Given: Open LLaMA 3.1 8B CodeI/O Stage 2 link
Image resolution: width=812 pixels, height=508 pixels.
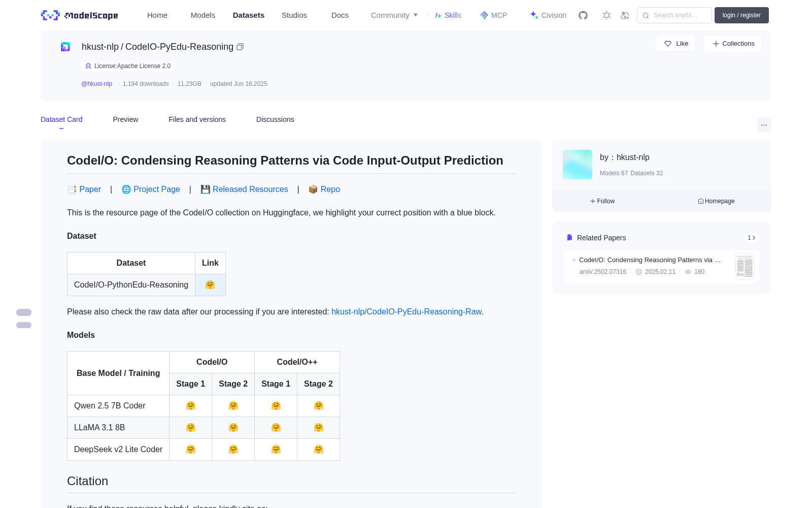Looking at the screenshot, I should [x=233, y=428].
